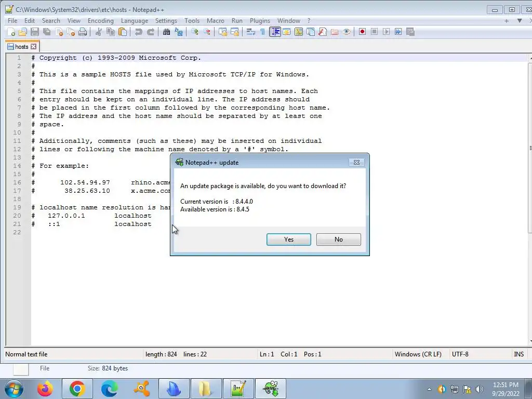Toggle file monitoring eye icon

click(x=347, y=32)
